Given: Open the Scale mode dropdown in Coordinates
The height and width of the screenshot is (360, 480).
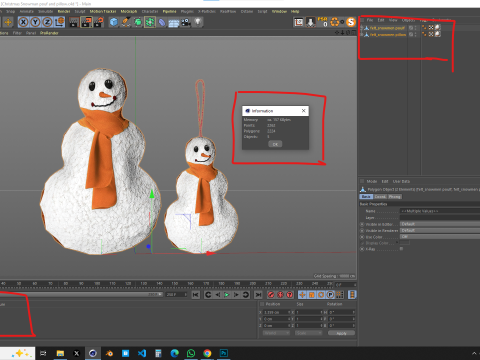Looking at the screenshot, I should (309, 333).
